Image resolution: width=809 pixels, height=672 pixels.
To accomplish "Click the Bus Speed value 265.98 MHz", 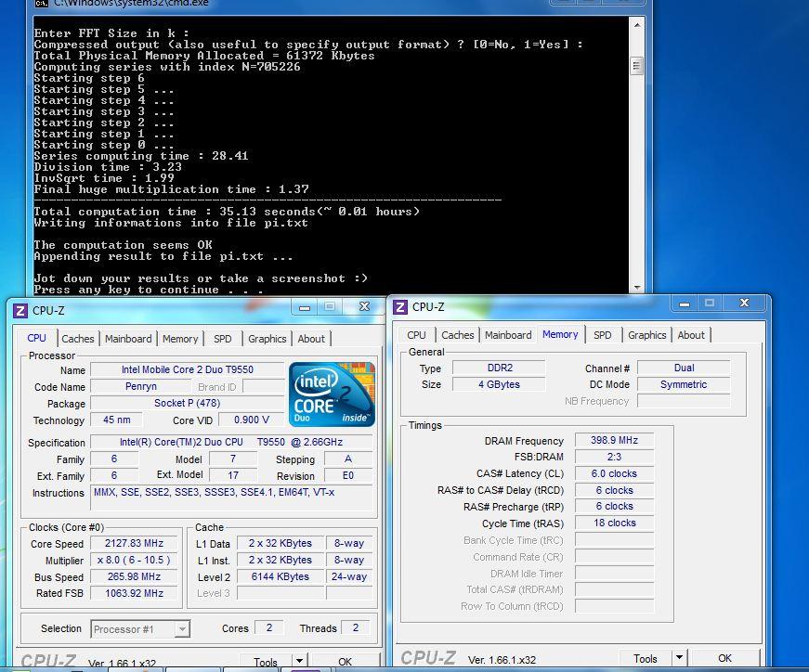I will (x=134, y=576).
